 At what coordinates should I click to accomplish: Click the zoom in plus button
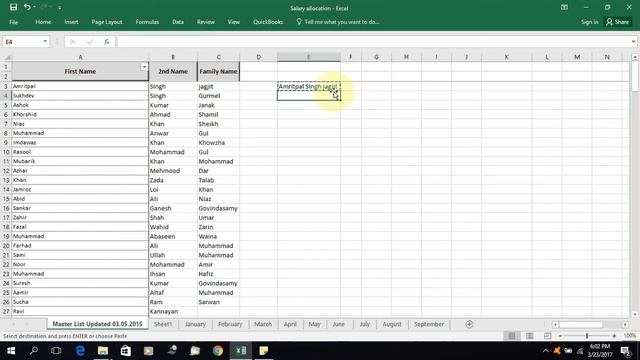click(x=614, y=336)
